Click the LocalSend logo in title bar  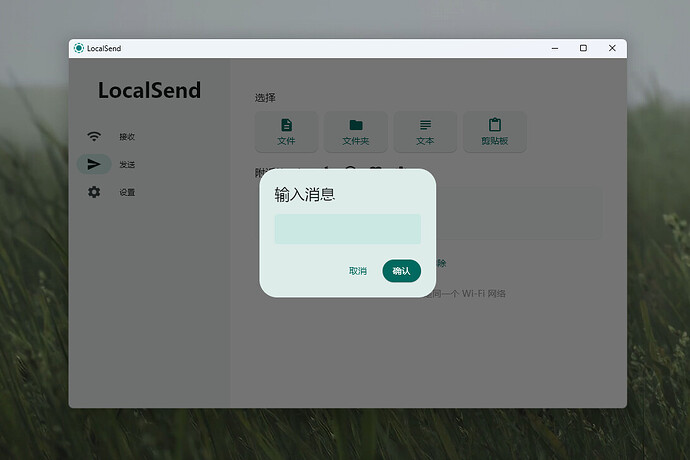tap(79, 48)
